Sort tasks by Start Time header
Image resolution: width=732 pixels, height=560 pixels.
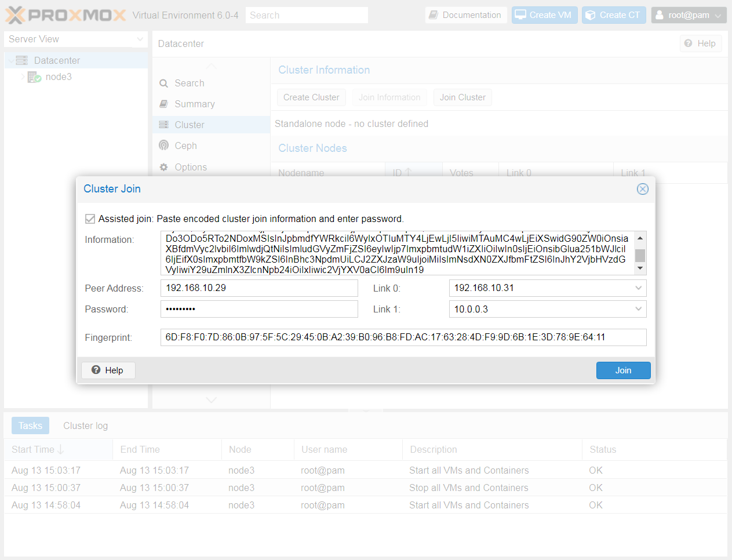pyautogui.click(x=58, y=449)
